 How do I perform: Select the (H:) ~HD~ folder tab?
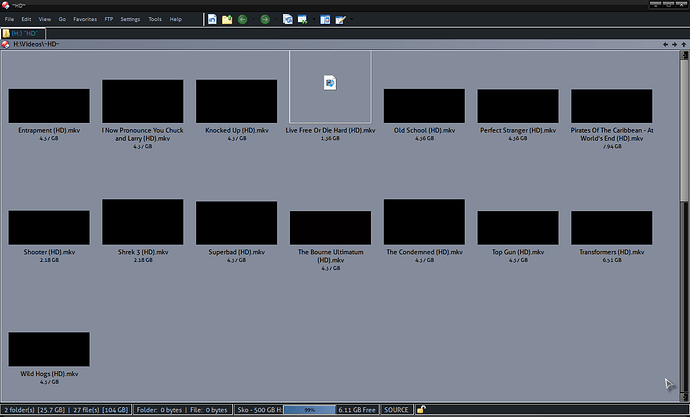click(23, 33)
